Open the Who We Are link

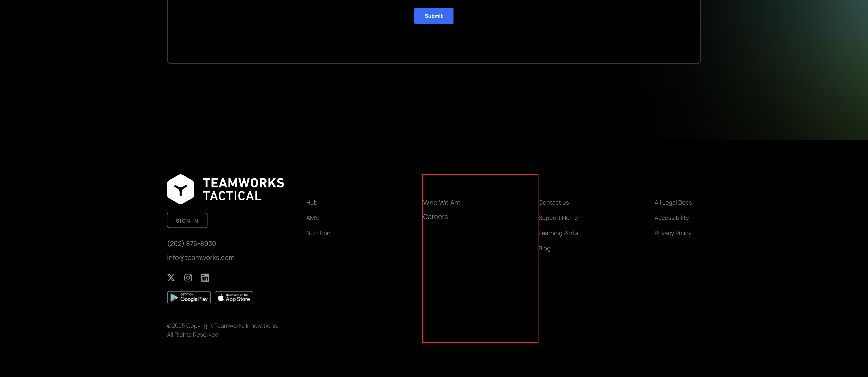(x=442, y=203)
